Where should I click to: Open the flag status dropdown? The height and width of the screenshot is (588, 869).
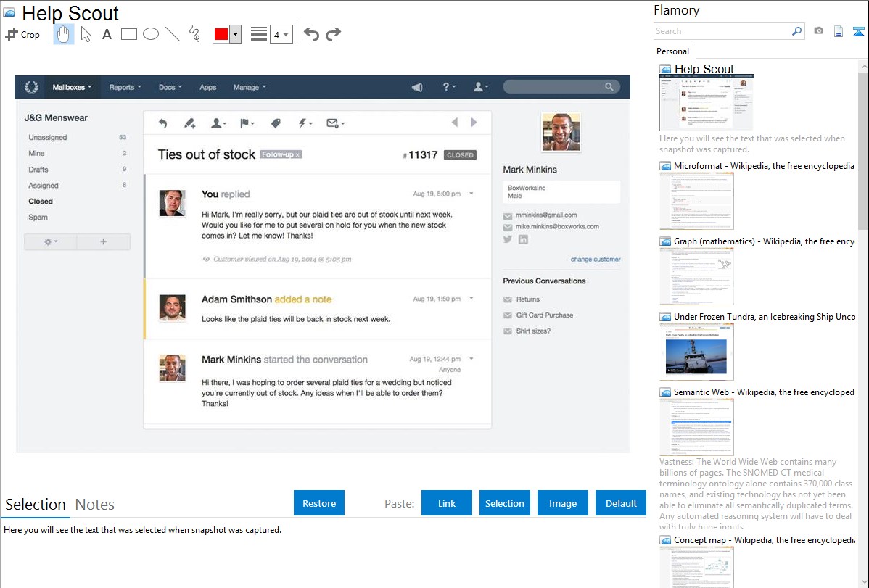pos(247,123)
